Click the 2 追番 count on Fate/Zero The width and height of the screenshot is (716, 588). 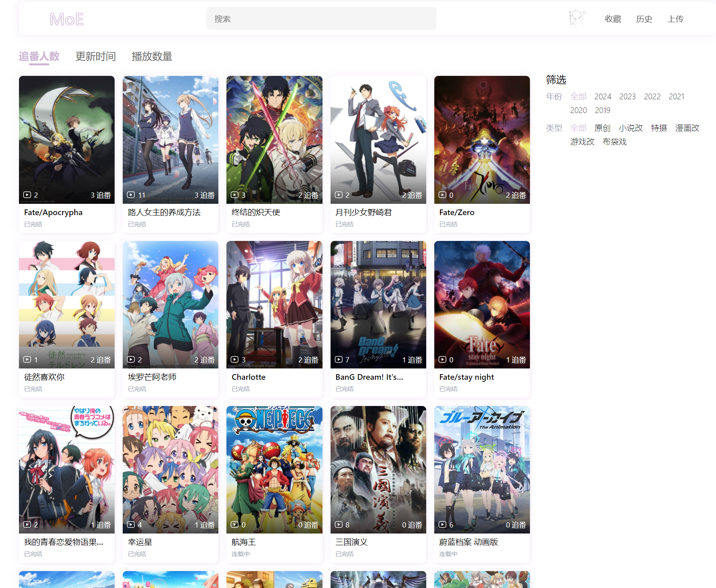pyautogui.click(x=516, y=195)
